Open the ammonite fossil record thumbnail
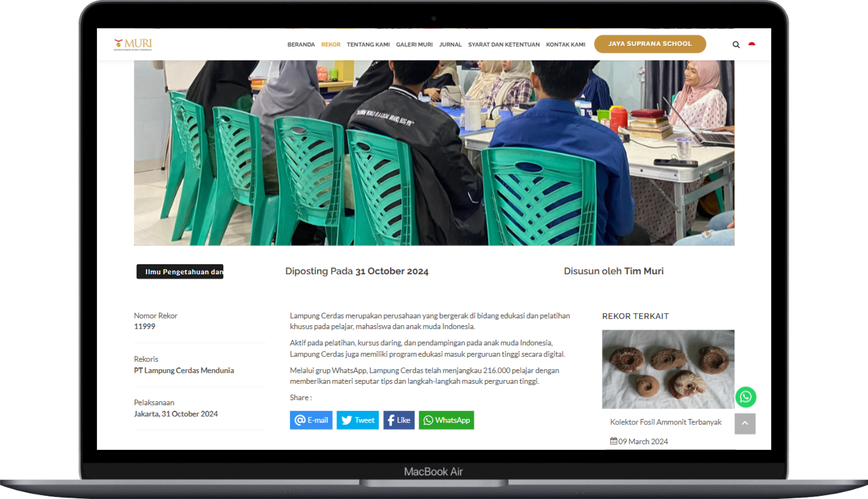The width and height of the screenshot is (868, 499). point(668,369)
